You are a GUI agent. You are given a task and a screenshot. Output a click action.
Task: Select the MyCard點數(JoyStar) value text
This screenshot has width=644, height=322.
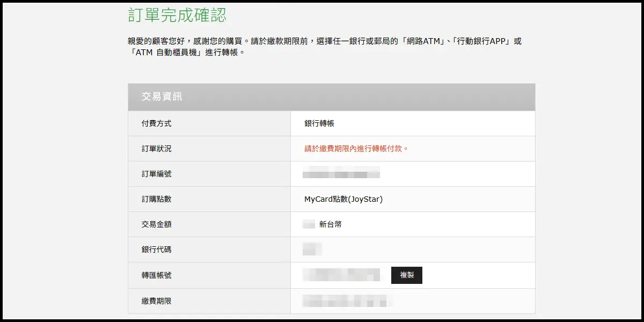tap(343, 199)
